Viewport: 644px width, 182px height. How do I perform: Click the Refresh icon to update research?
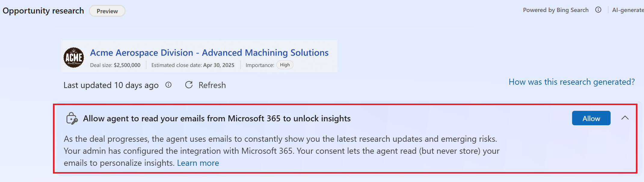[x=189, y=85]
